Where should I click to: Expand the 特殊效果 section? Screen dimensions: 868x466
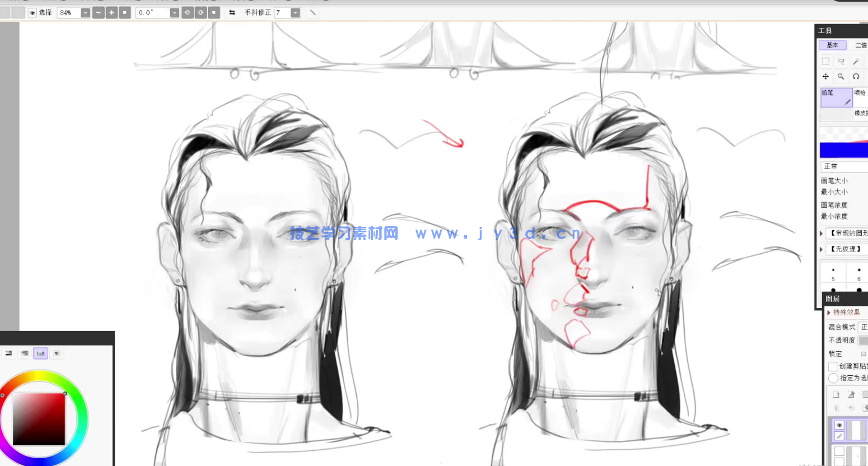(829, 313)
